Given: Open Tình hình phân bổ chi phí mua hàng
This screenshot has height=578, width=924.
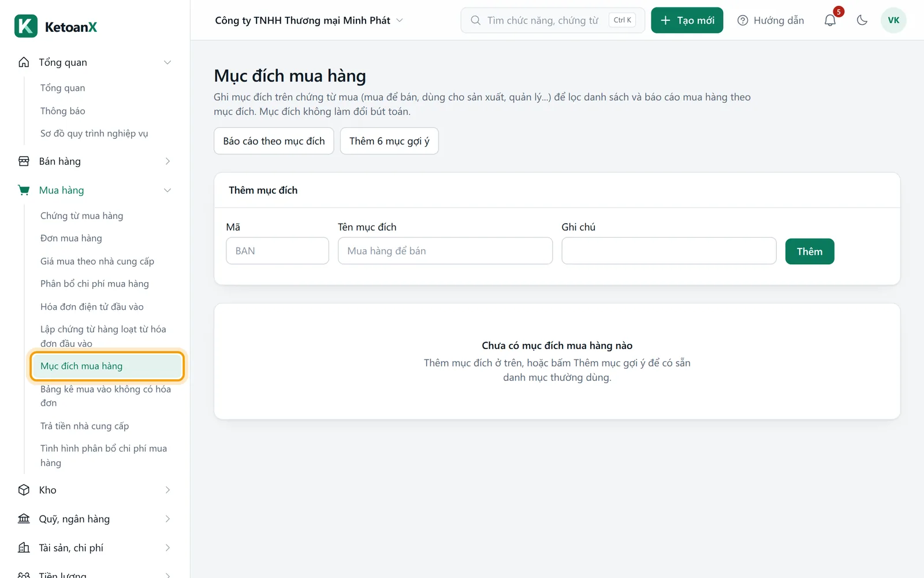Looking at the screenshot, I should tap(104, 455).
